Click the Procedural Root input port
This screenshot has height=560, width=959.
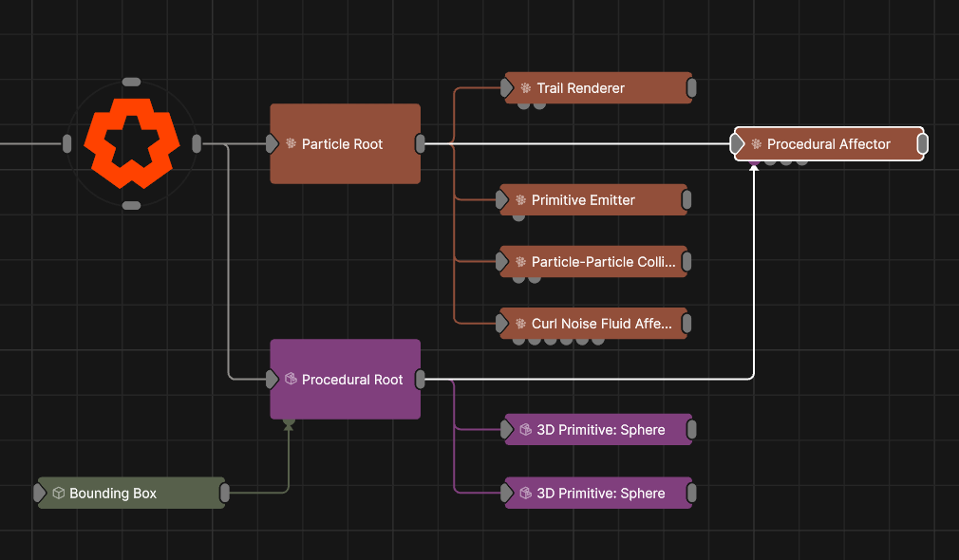[272, 380]
